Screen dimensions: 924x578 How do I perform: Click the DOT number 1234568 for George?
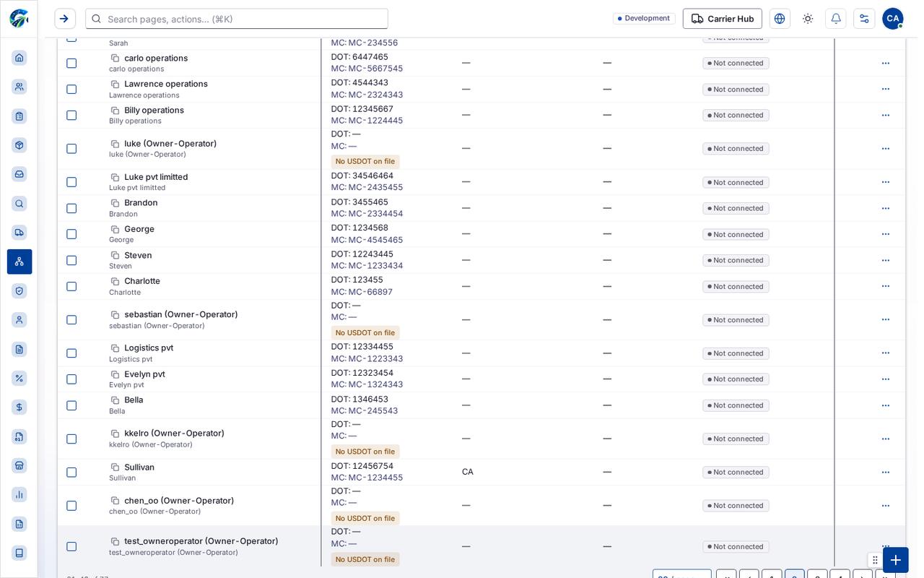(370, 228)
